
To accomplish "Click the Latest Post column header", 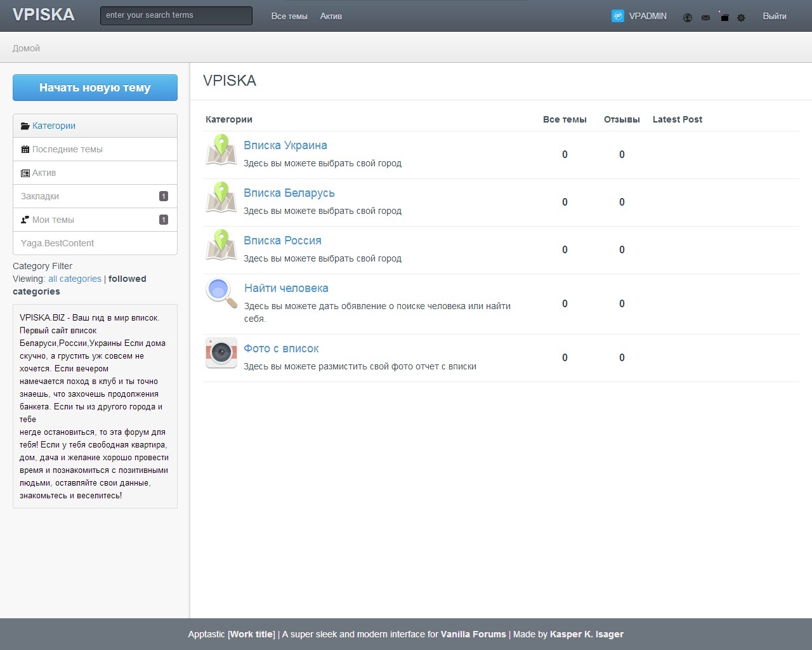I will pyautogui.click(x=678, y=119).
